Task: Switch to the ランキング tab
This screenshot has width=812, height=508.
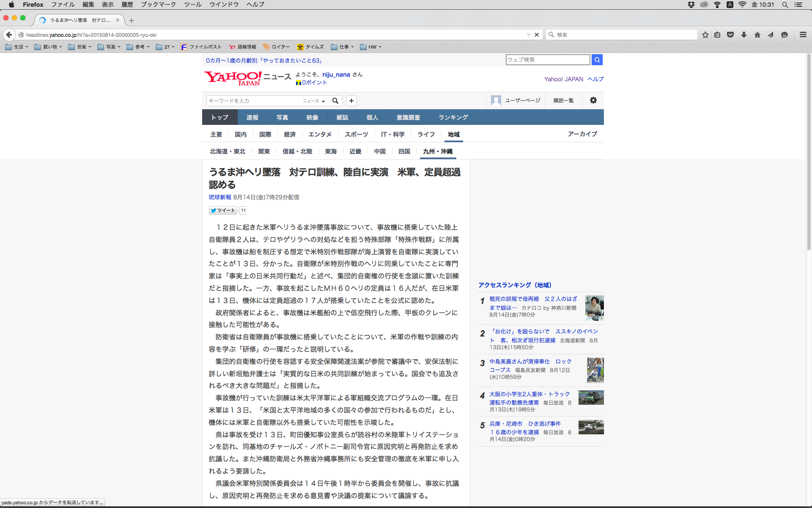Action: (453, 117)
